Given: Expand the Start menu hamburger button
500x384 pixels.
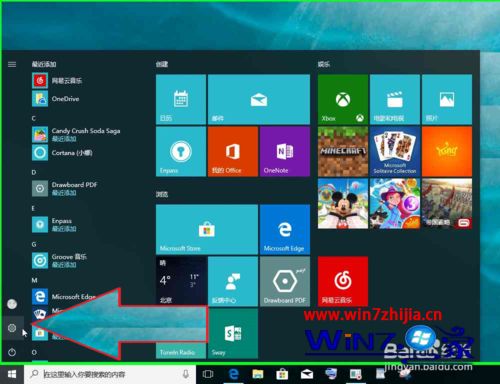Looking at the screenshot, I should [x=12, y=64].
